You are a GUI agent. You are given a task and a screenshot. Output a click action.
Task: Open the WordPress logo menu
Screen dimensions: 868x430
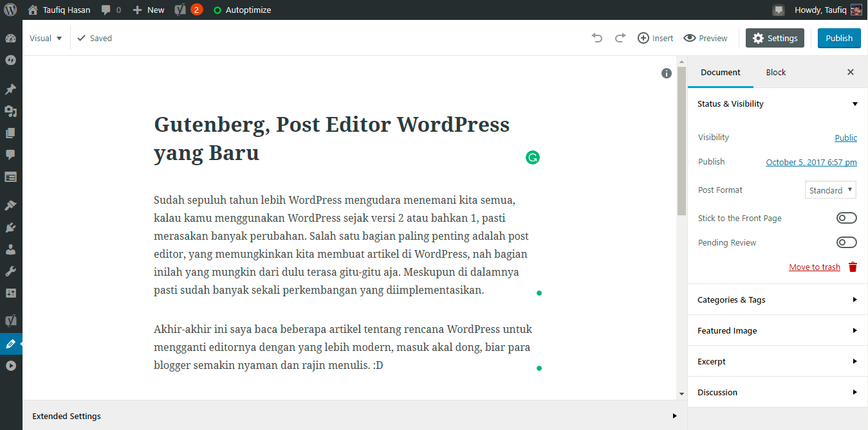tap(11, 10)
